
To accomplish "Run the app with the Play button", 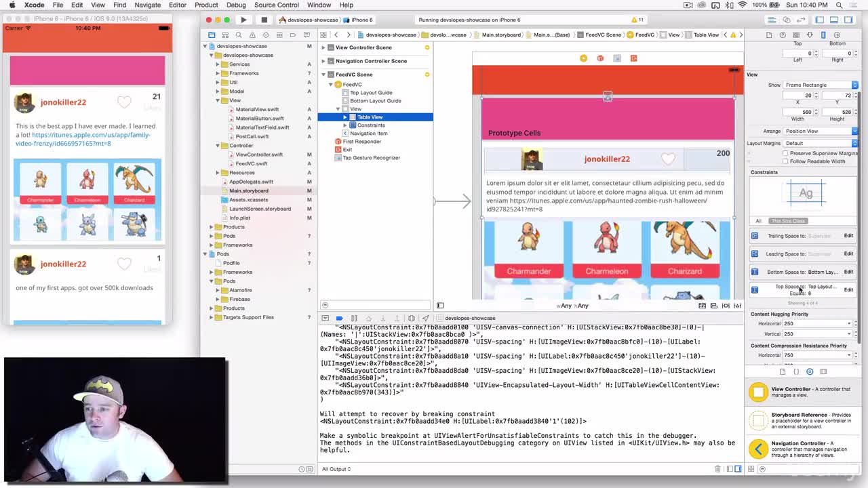I will tap(243, 20).
